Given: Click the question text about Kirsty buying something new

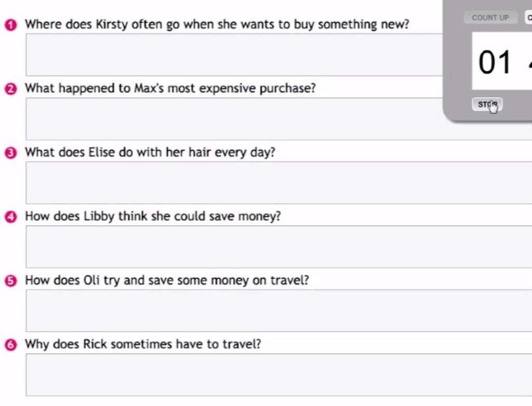Looking at the screenshot, I should point(217,24).
